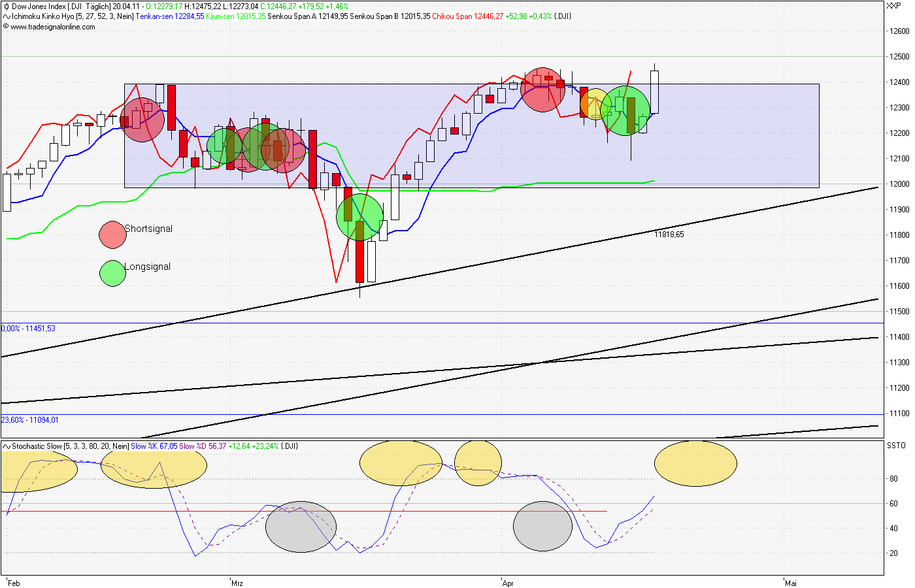The image size is (915, 588).
Task: Click the anchor icon before Dow Jones Index title
Action: [x=5, y=5]
